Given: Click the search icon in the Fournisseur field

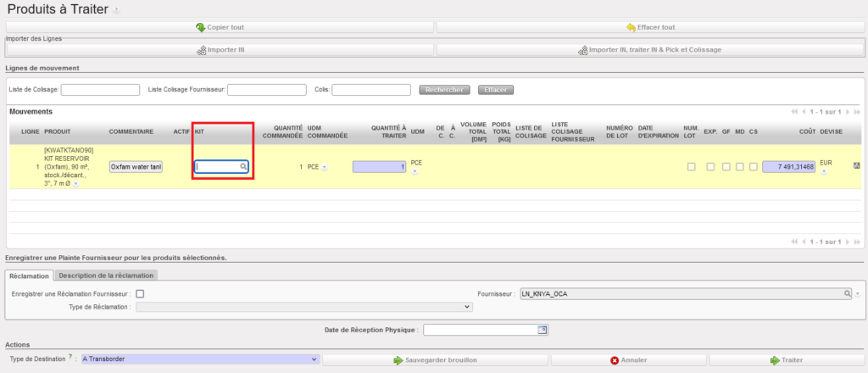Looking at the screenshot, I should coord(846,293).
